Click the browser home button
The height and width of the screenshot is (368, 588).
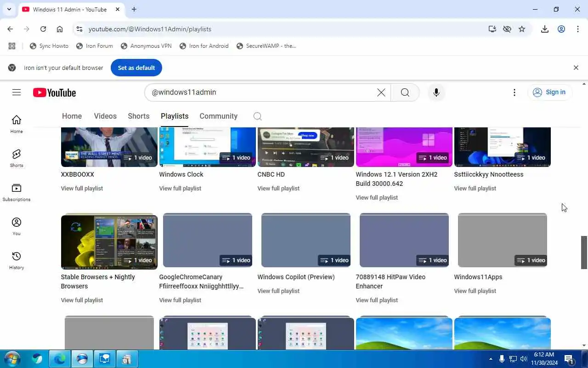coord(60,29)
